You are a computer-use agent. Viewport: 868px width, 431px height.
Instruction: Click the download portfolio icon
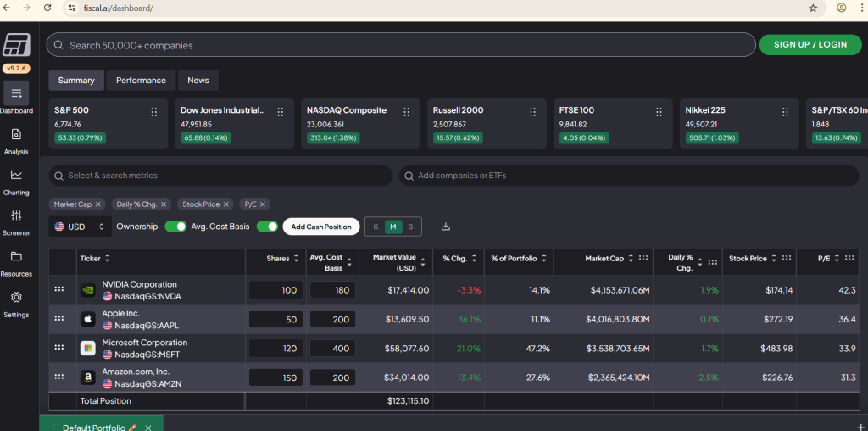(x=446, y=227)
